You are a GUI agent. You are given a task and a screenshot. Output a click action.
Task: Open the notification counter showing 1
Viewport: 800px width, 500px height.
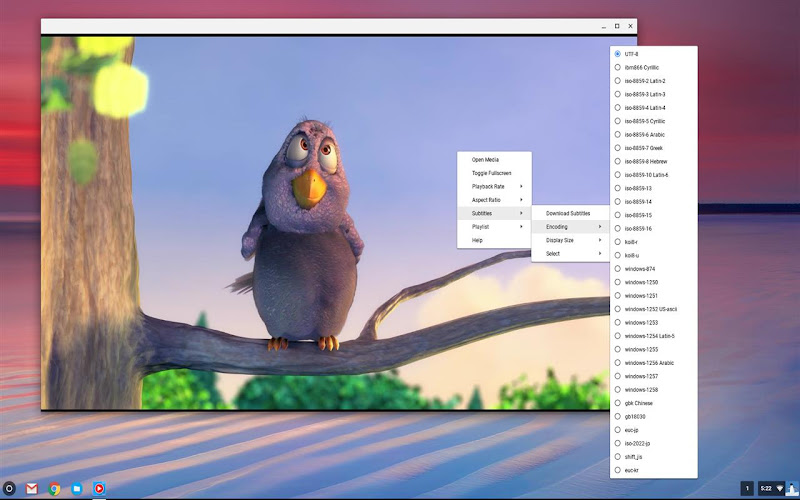pyautogui.click(x=747, y=489)
